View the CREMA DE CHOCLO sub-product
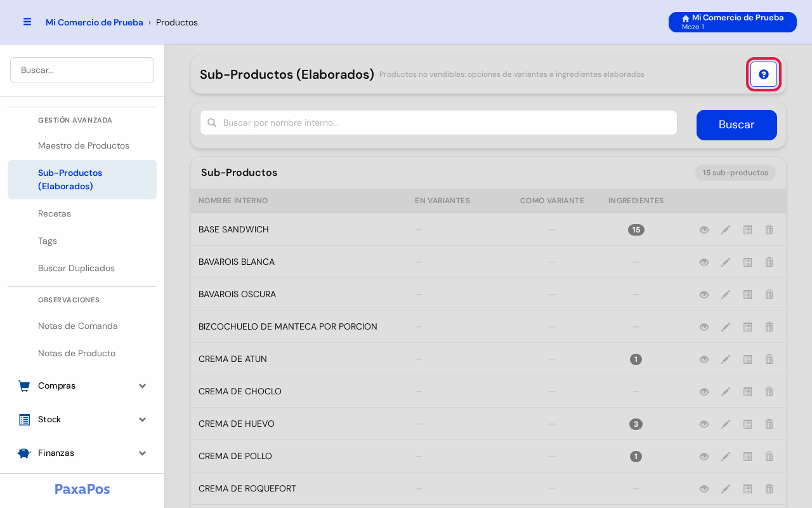This screenshot has height=508, width=812. pos(704,392)
